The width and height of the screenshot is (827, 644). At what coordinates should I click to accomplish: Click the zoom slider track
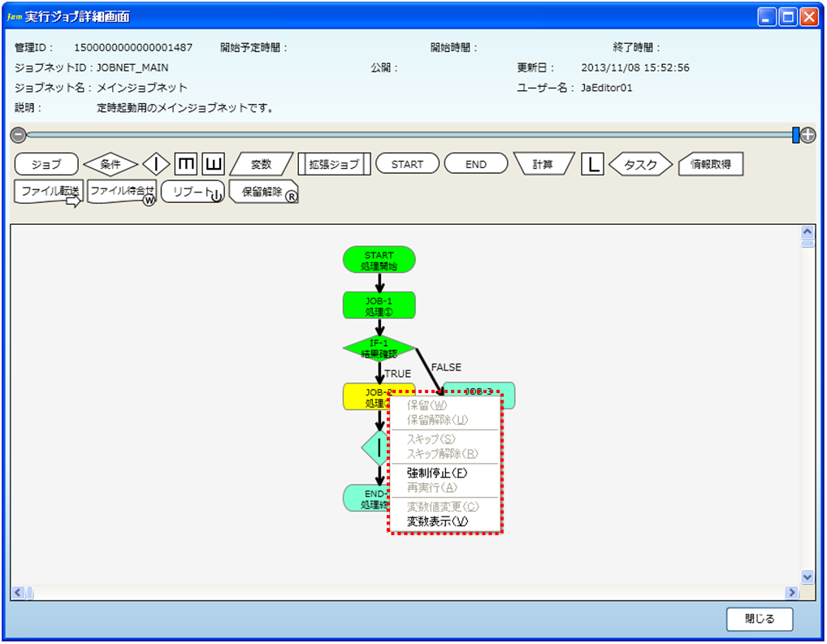(x=409, y=135)
